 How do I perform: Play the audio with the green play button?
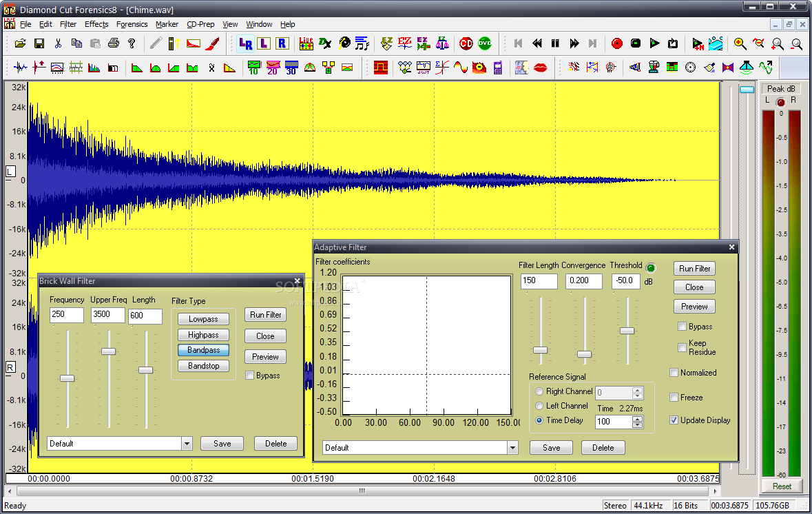[654, 43]
